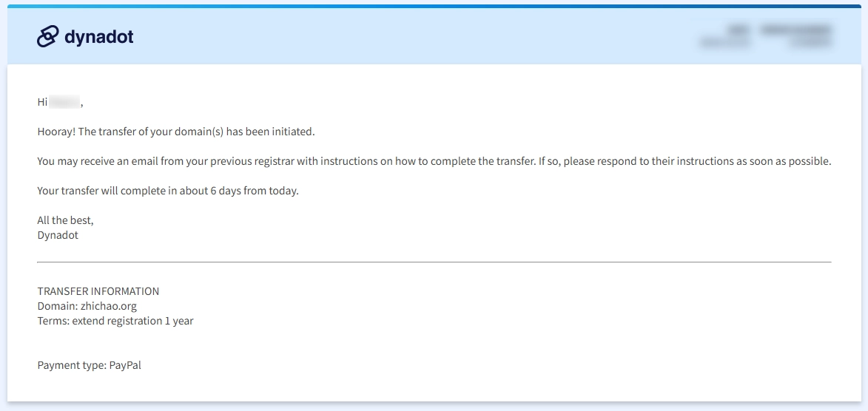Click the PayPal payment method text
Viewport: 868px width, 411px height.
(125, 365)
